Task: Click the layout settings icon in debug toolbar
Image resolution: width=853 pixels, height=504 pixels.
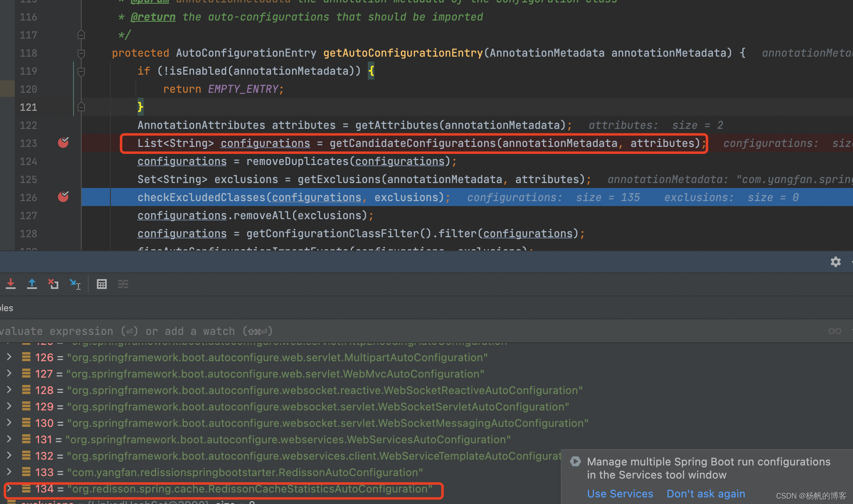Action: coord(123,284)
